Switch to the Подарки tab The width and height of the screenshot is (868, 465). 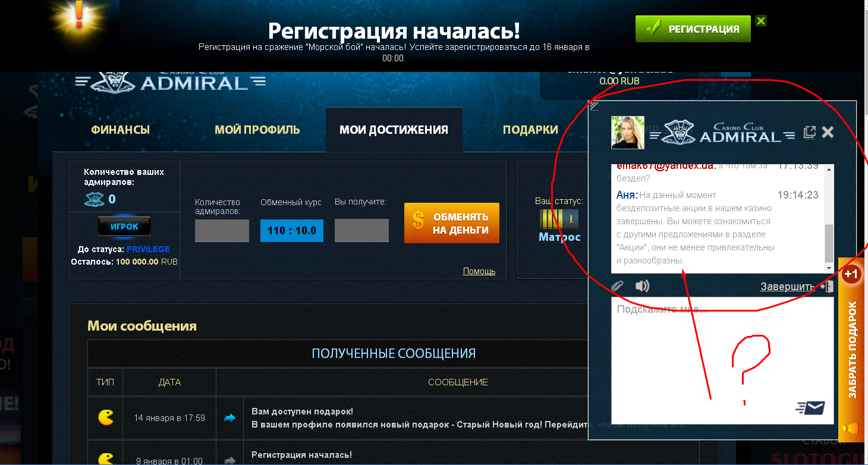530,130
